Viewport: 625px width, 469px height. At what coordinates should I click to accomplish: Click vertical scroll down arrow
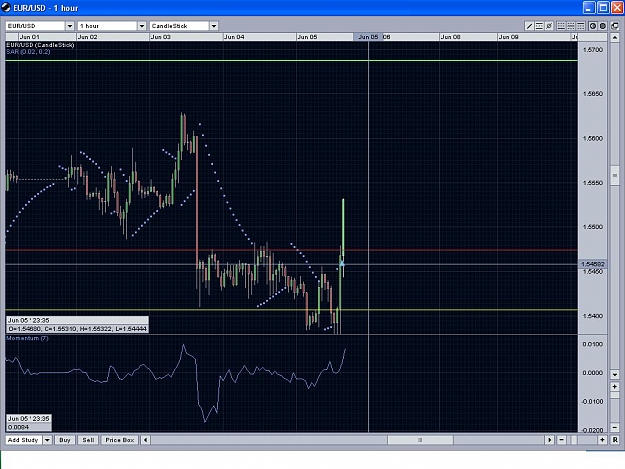(615, 375)
